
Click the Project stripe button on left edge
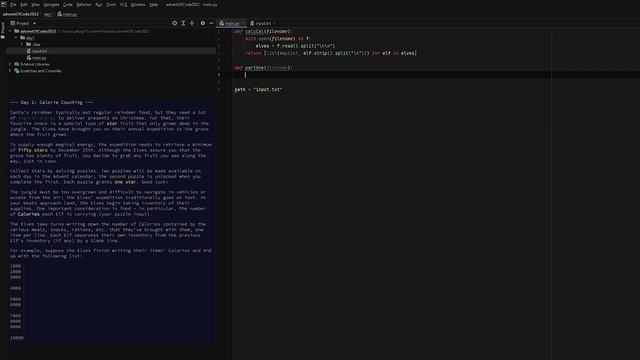click(2, 28)
